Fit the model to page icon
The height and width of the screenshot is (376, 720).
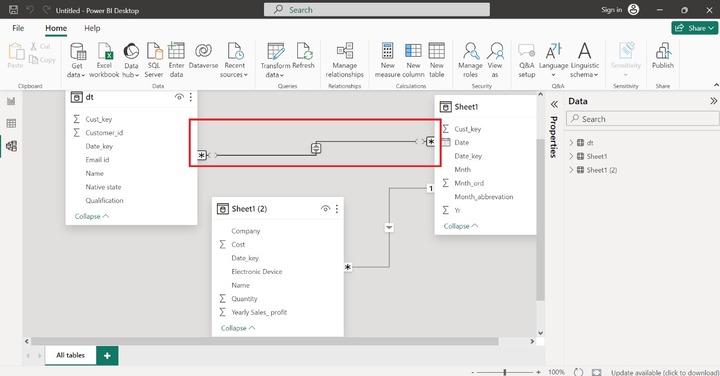click(x=596, y=372)
